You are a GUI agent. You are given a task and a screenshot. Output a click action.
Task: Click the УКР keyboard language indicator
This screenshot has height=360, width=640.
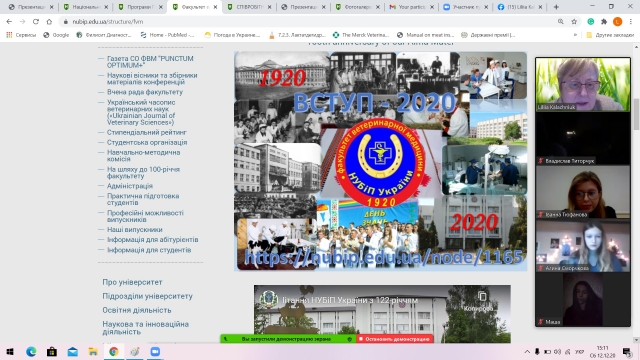(x=579, y=352)
